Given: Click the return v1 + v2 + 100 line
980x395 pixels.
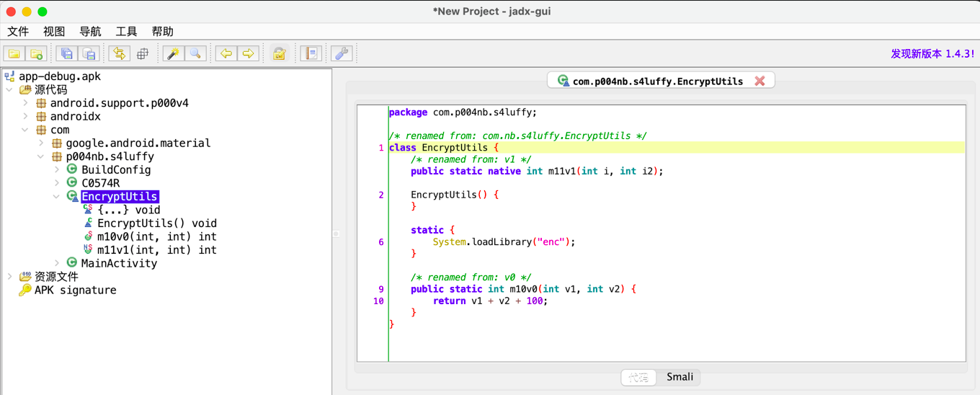Looking at the screenshot, I should click(490, 301).
